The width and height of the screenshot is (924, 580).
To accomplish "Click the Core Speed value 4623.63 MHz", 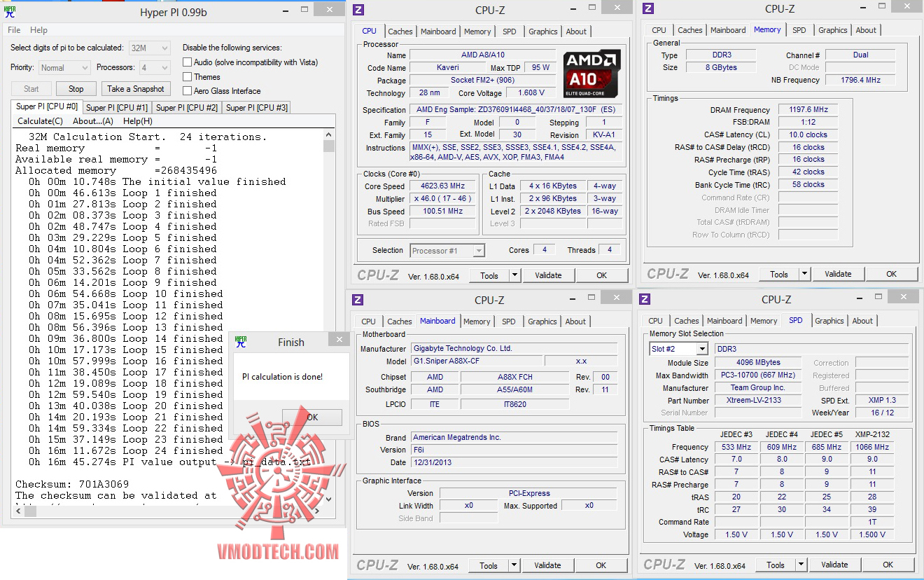I will [x=443, y=186].
